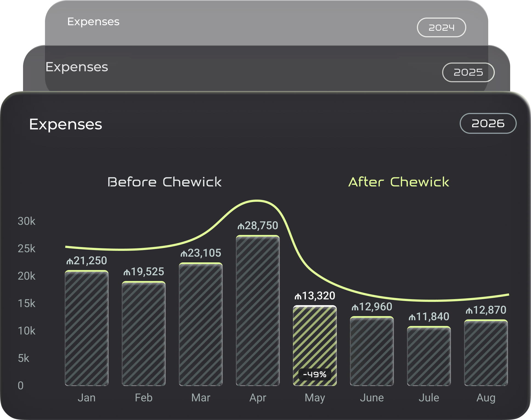Click the ₼13,320 value above May

[x=315, y=296]
